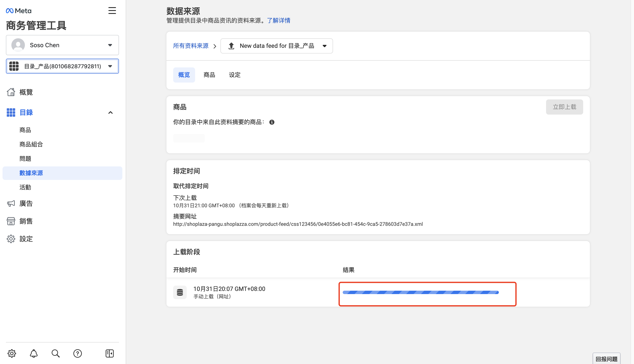Viewport: 634px width, 364px height.
Task: Click the 商务管理工具 title
Action: tap(36, 25)
